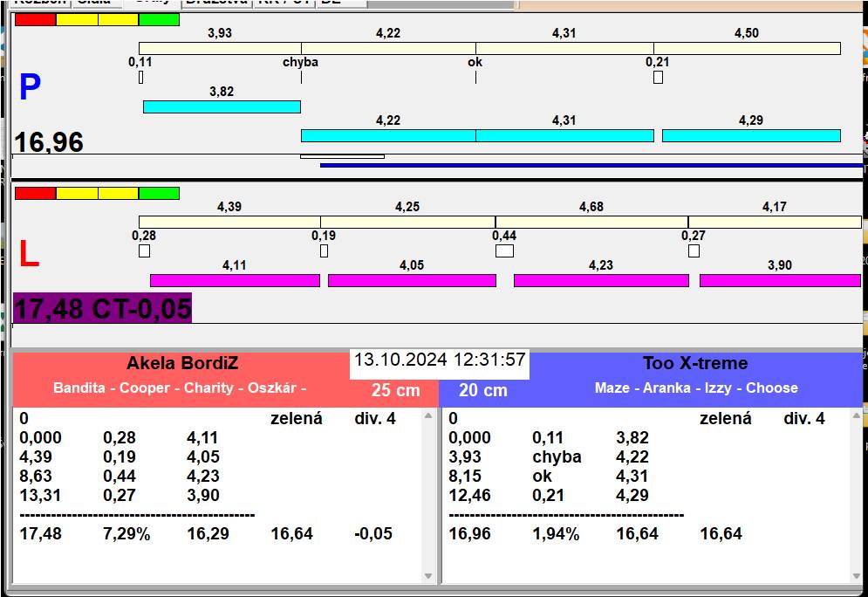The image size is (868, 597).
Task: Click the 16,96 total time in lane P
Action: (49, 141)
